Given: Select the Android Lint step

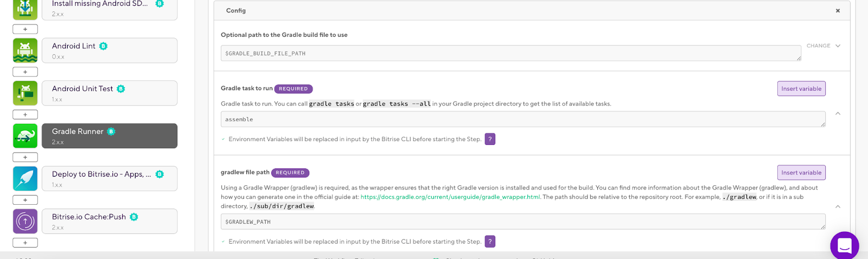Looking at the screenshot, I should click(x=110, y=50).
